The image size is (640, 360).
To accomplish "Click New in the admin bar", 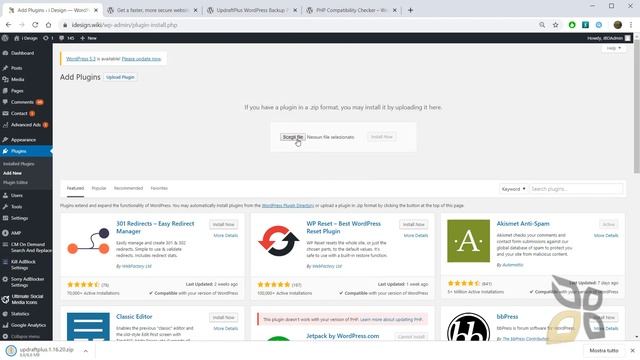I will point(88,38).
